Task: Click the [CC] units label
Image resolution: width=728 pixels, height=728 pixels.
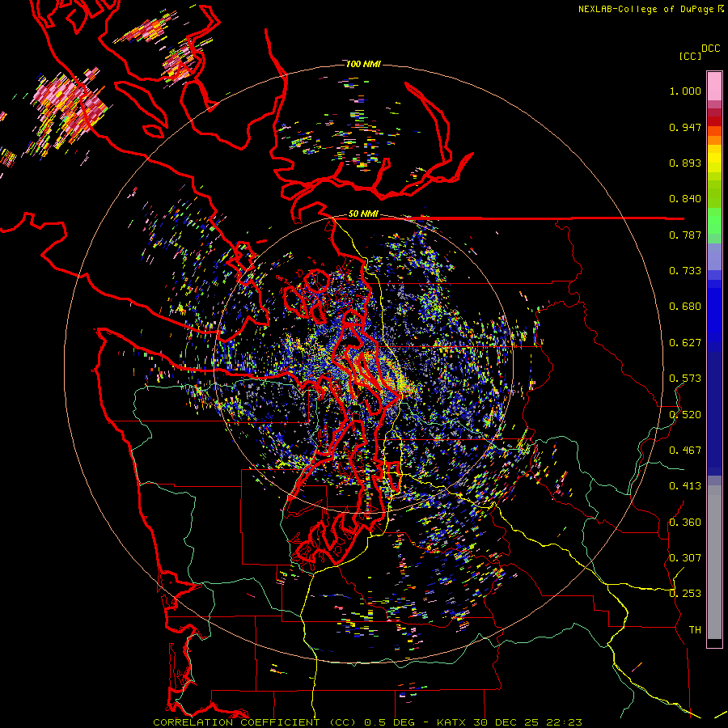Action: coord(691,56)
